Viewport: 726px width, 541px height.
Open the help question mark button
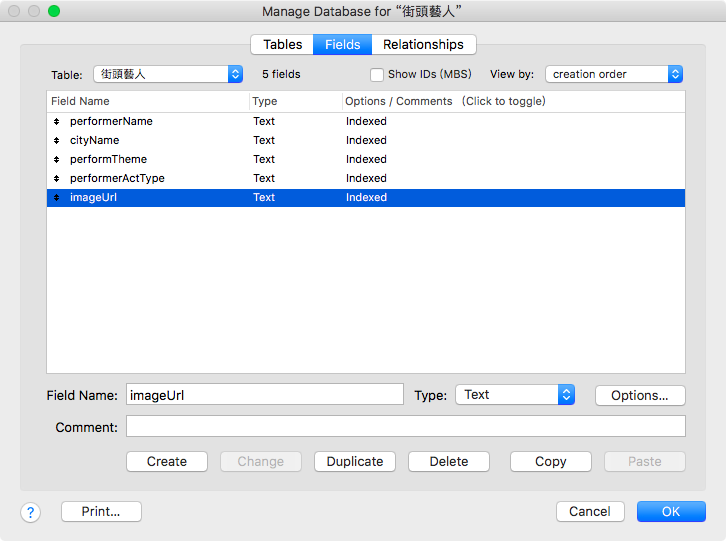point(31,512)
